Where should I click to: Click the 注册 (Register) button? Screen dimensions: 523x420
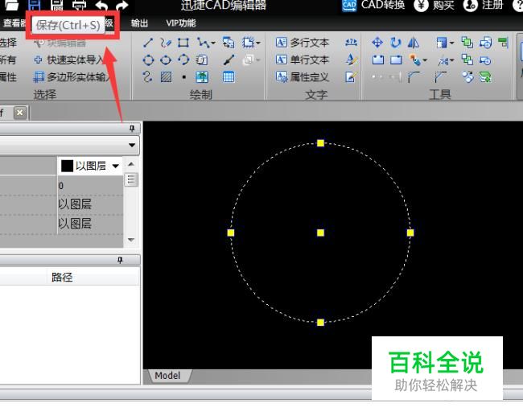483,5
